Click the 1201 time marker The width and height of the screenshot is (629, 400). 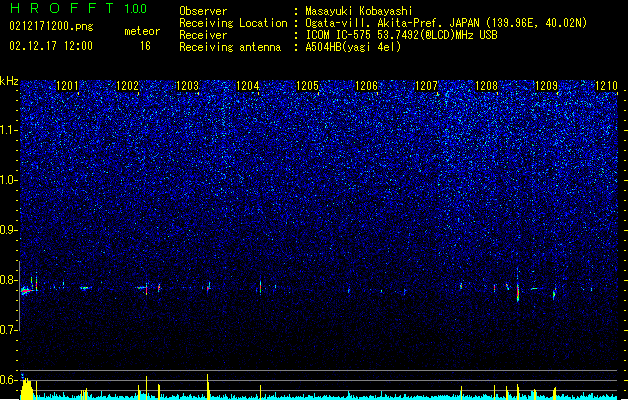(67, 86)
